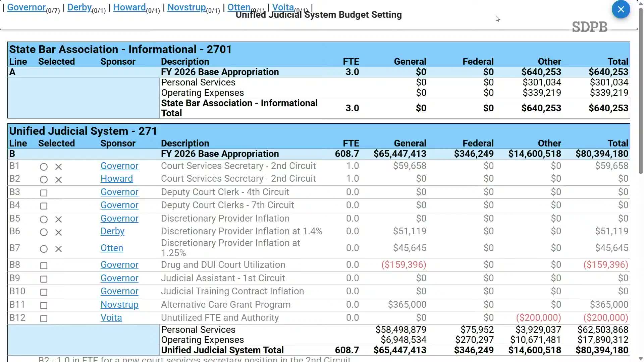Click Voita sponsor link on row B12

[111, 318]
